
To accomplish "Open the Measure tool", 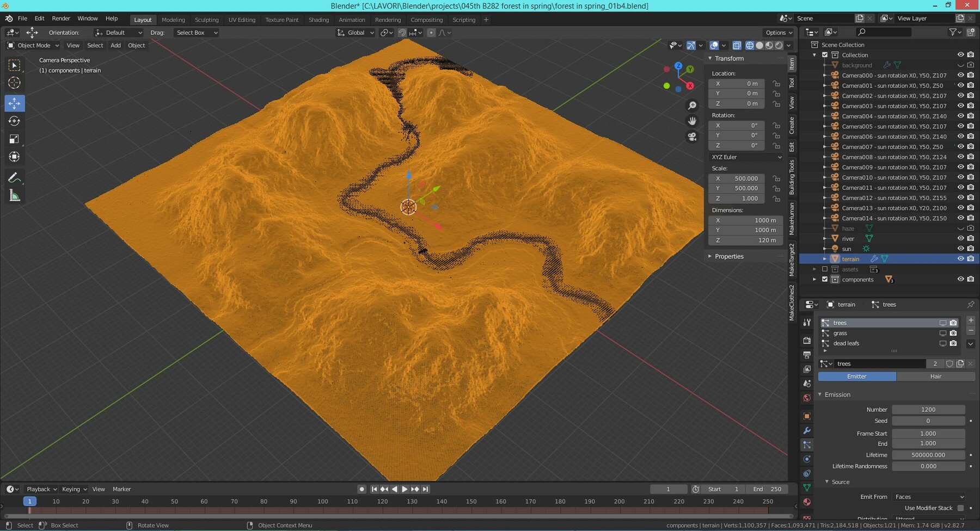I will click(x=14, y=195).
